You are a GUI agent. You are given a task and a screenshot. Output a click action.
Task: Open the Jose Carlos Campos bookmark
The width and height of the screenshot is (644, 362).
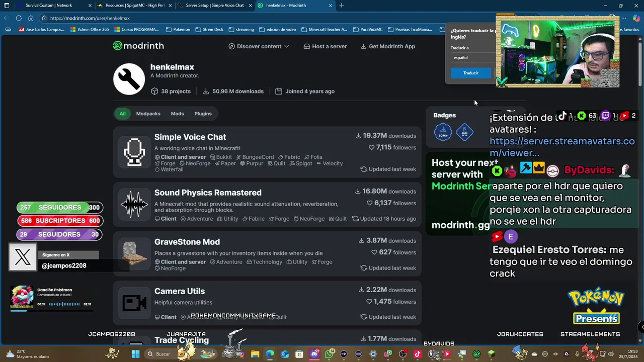coord(42,30)
